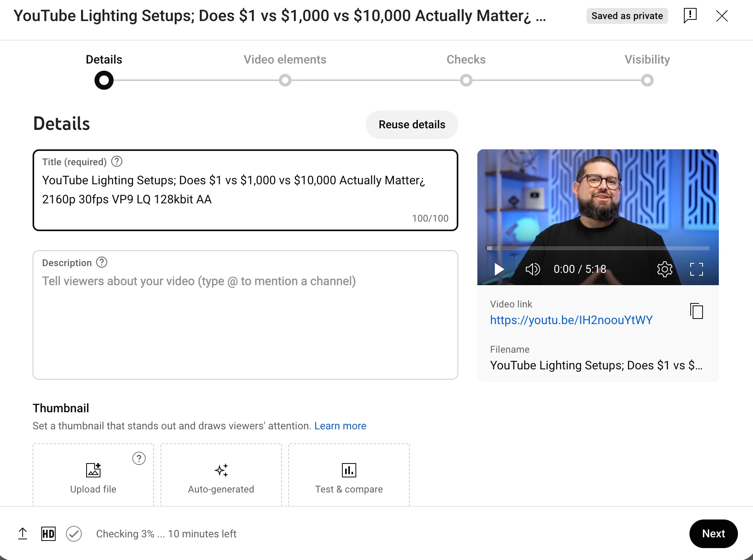
Task: Click into the Title text field
Action: point(245,190)
